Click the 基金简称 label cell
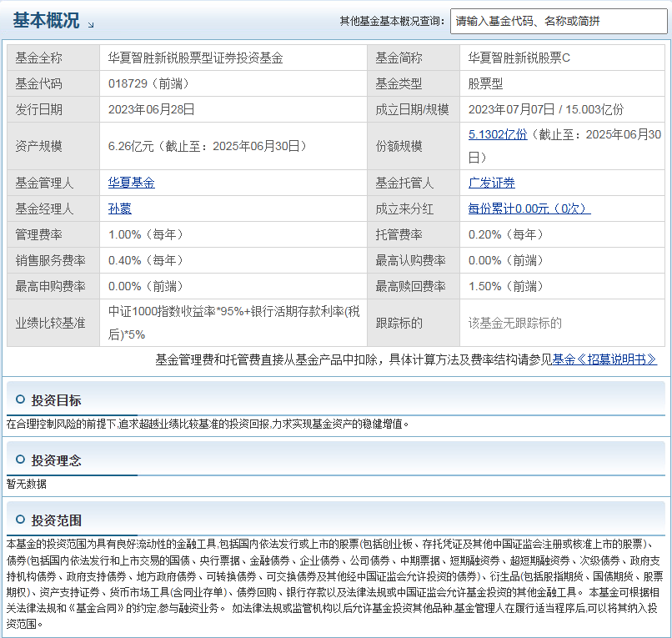 414,58
